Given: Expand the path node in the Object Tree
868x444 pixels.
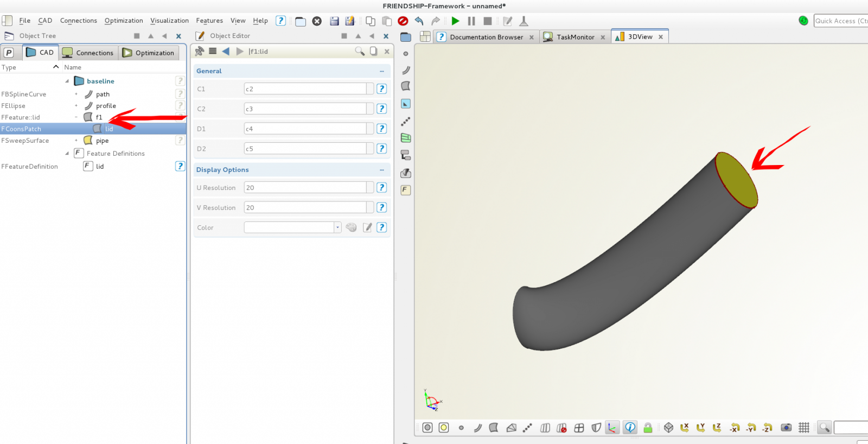Looking at the screenshot, I should 76,94.
